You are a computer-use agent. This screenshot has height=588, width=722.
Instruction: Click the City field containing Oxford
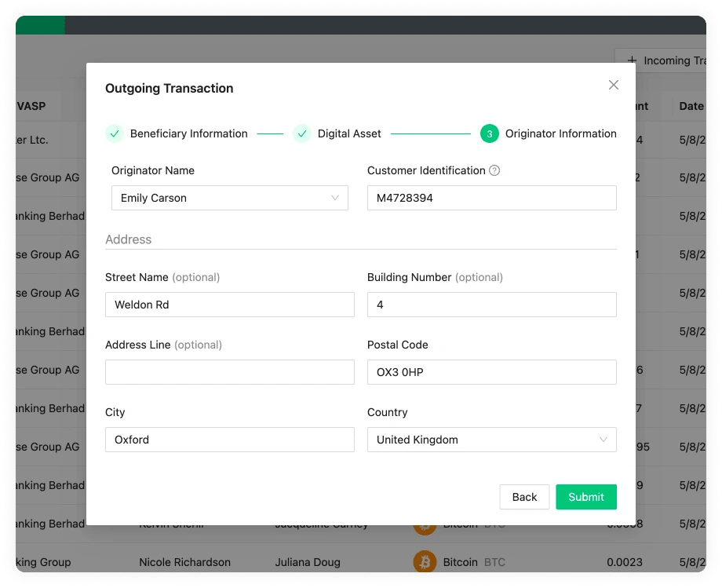coord(229,440)
